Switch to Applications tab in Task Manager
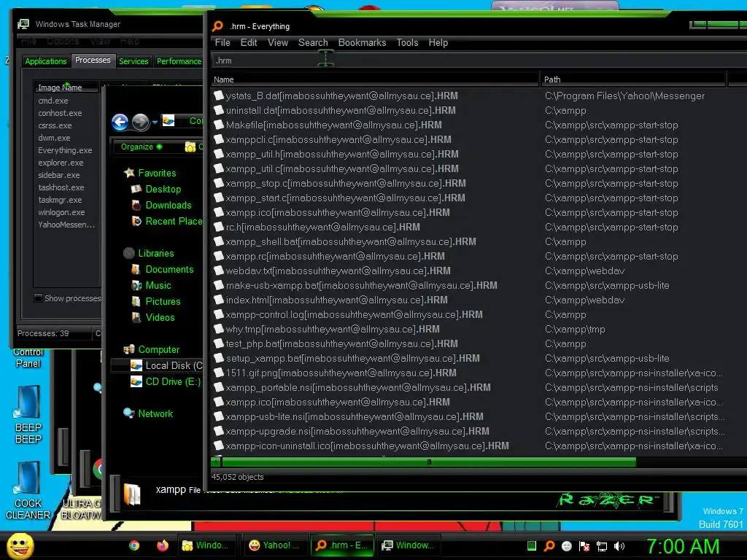747x560 pixels. [x=46, y=61]
